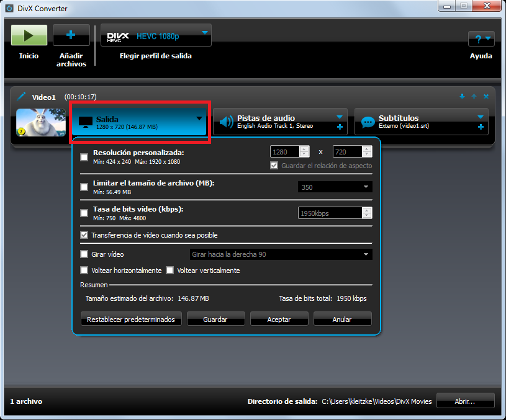The width and height of the screenshot is (506, 420).
Task: Click the 1950kbps bitrate field
Action: pos(330,213)
